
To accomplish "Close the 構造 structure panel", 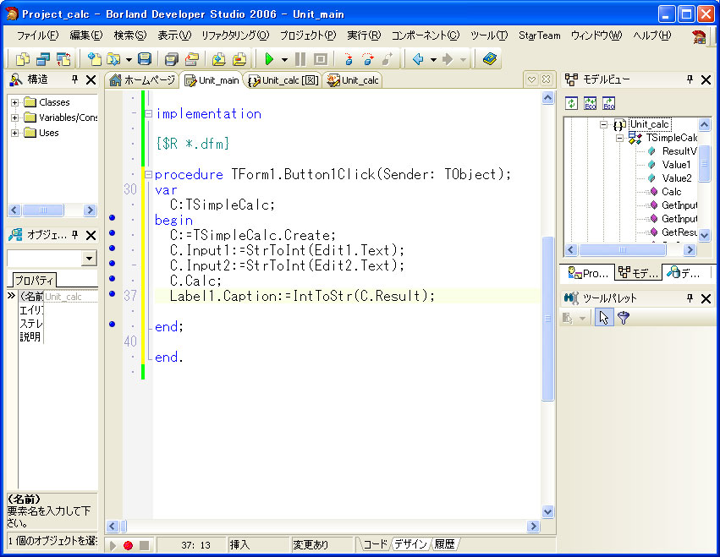I will point(91,80).
